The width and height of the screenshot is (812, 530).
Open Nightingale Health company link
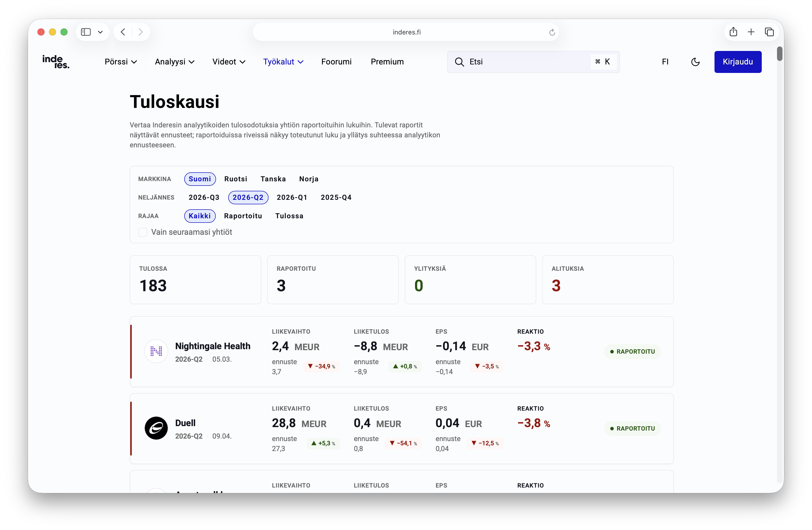click(x=212, y=346)
